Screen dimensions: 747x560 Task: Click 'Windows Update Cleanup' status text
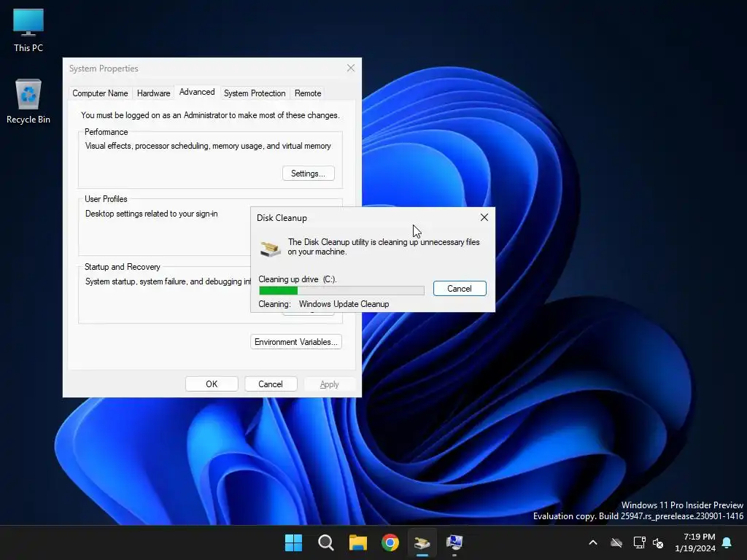click(344, 304)
